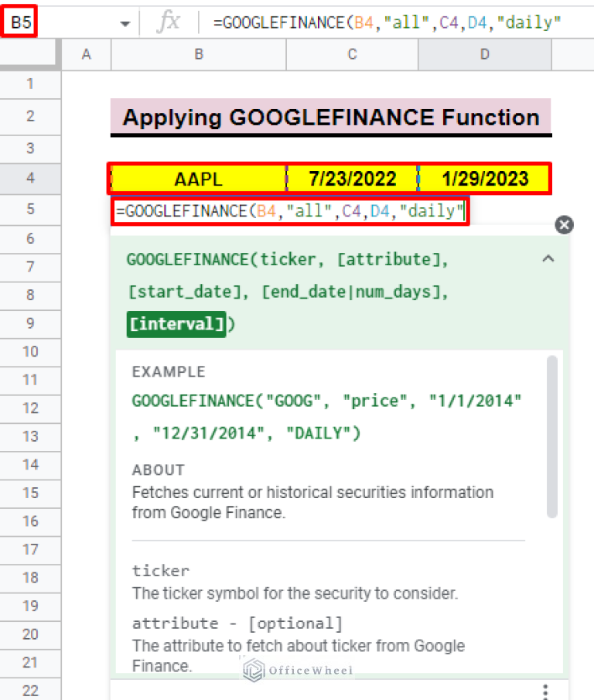Click the select-all corner box
594x700 pixels.
coord(30,54)
